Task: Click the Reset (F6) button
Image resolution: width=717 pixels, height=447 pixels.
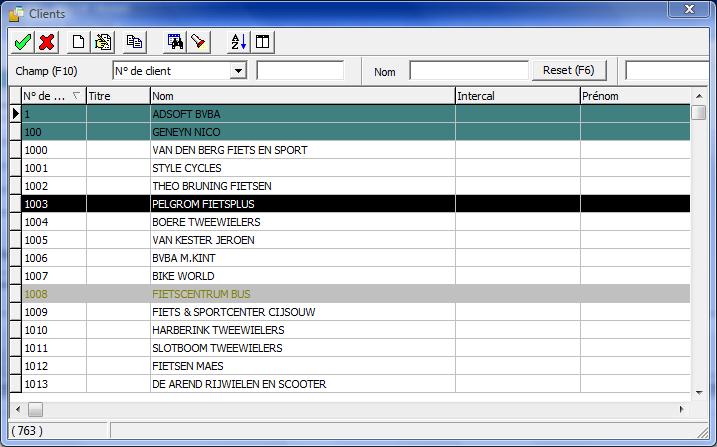Action: click(569, 70)
